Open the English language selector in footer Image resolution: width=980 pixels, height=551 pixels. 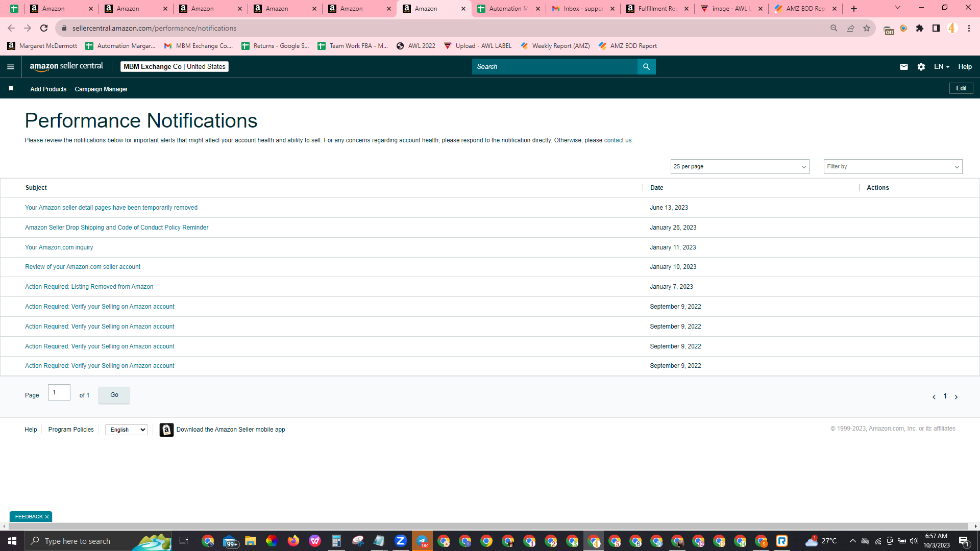click(x=127, y=430)
